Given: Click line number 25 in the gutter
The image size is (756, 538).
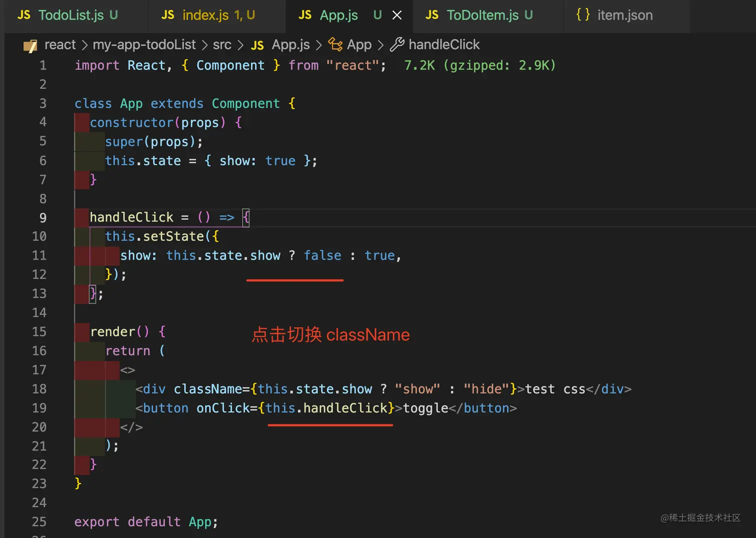Looking at the screenshot, I should coord(39,522).
